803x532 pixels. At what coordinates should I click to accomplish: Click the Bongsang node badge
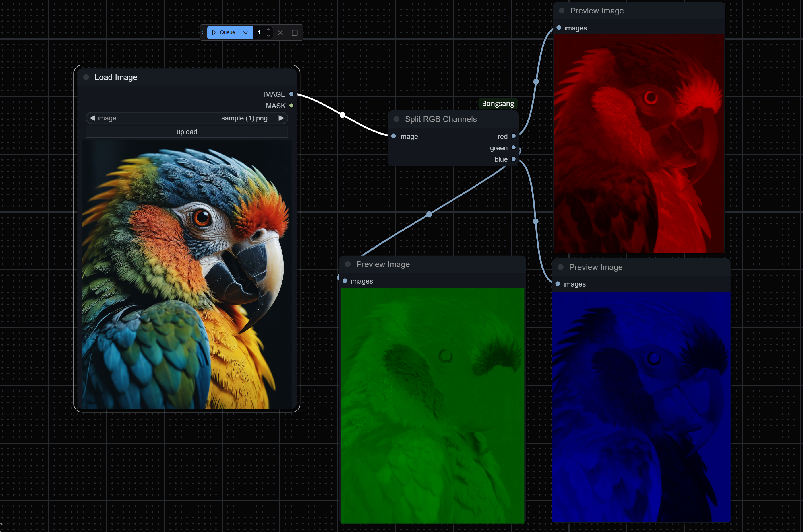498,104
